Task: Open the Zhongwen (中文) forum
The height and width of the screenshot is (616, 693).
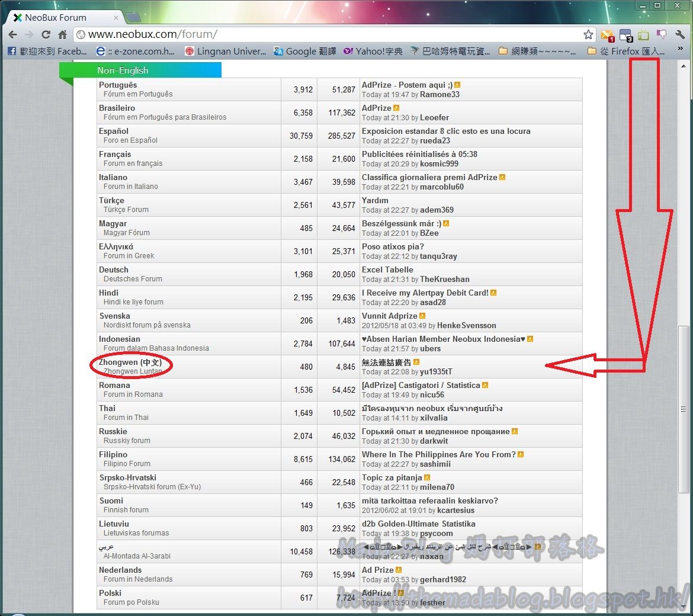Action: pos(130,362)
